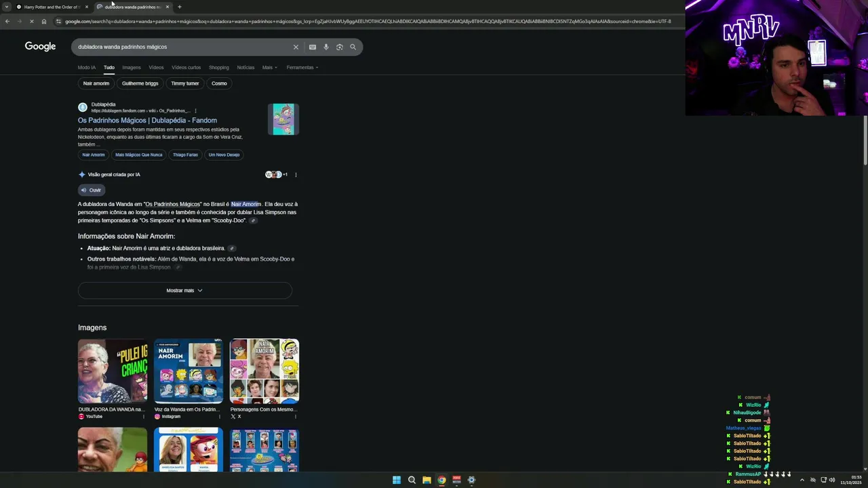The image size is (868, 488).
Task: Go back with the browser back arrow
Action: pyautogui.click(x=7, y=21)
